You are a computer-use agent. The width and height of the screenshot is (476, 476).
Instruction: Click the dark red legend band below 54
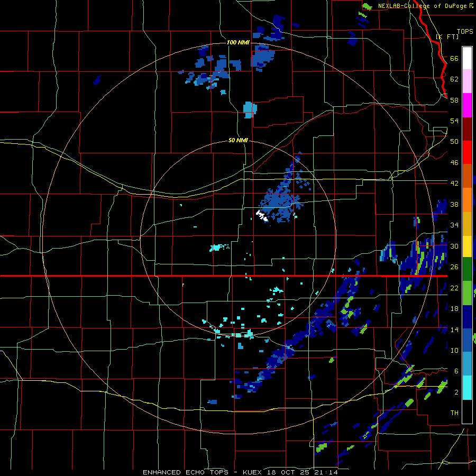(467, 129)
